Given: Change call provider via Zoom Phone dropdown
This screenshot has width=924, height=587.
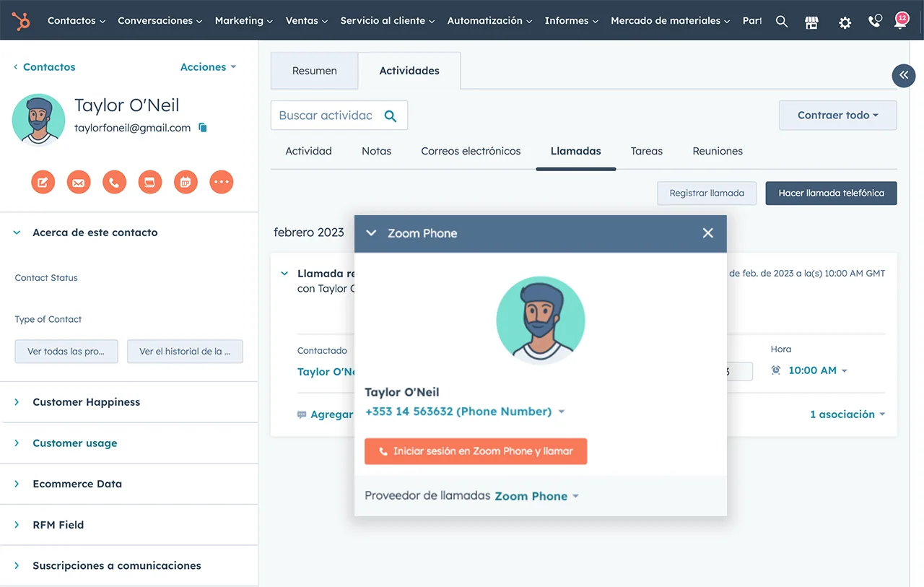Looking at the screenshot, I should [x=537, y=496].
